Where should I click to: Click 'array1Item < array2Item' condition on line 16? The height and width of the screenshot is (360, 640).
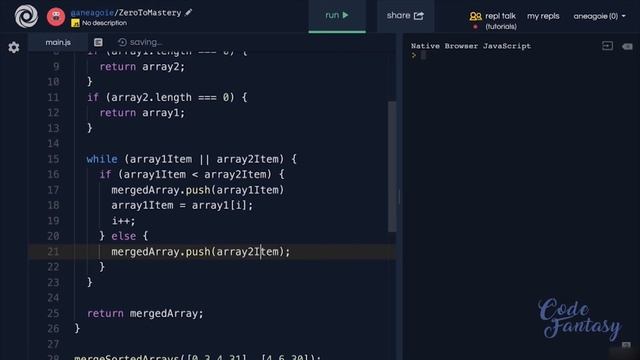coord(195,174)
